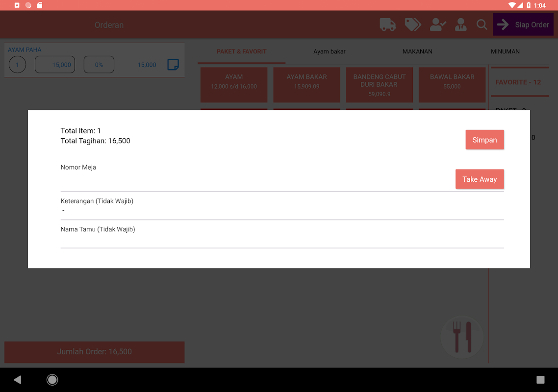Tap the search magnifier icon
Screen dimensions: 558x392
point(482,24)
